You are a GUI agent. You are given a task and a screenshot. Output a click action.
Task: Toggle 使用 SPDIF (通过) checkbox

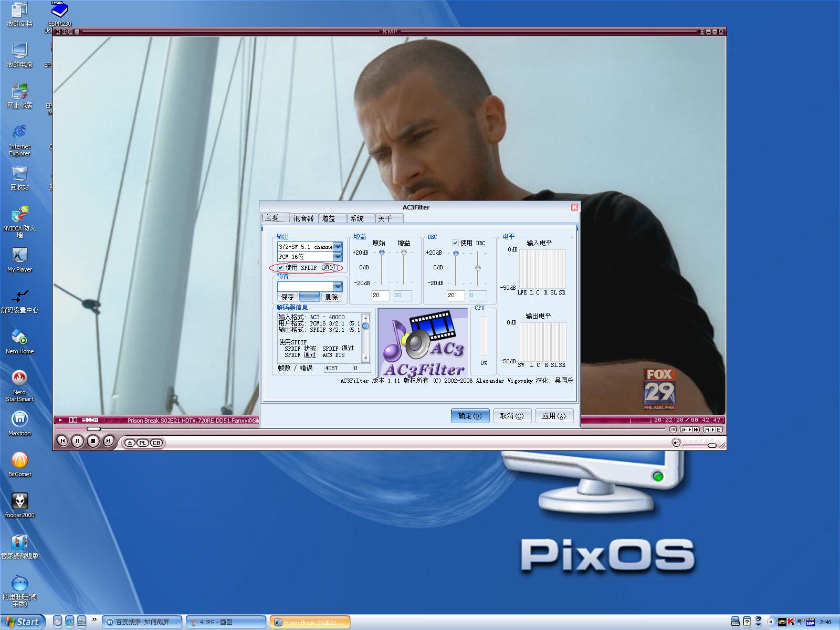(281, 268)
